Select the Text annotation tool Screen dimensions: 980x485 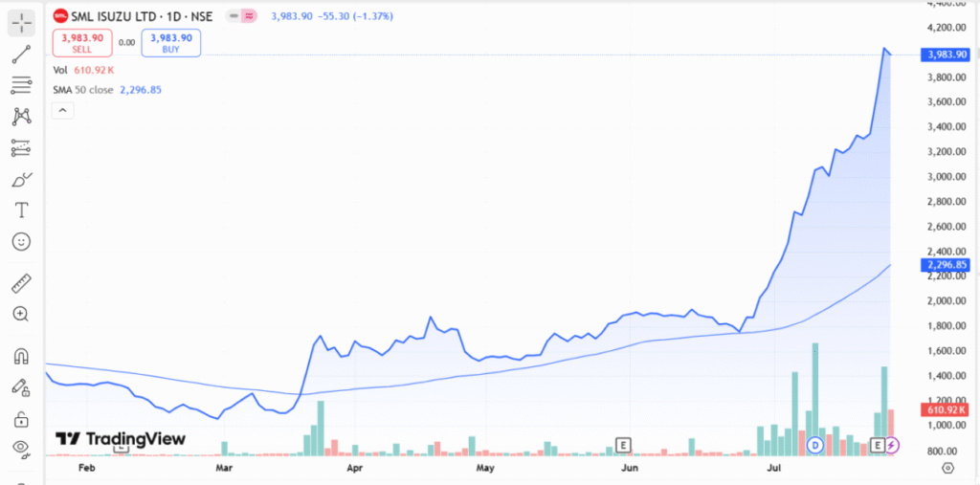[21, 210]
